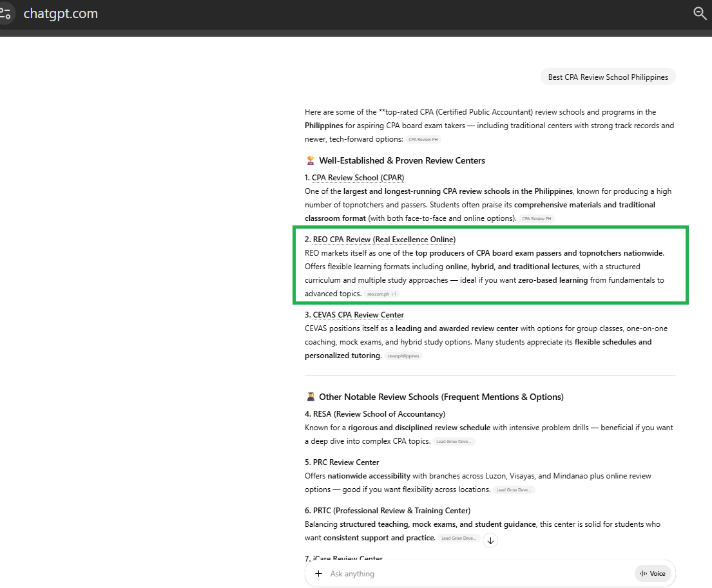Open the source citation after RESA description

454,442
